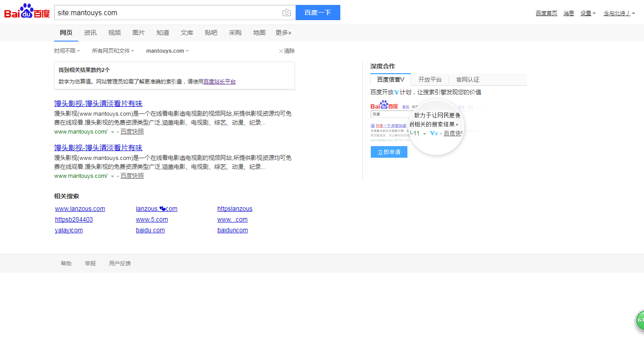Click the green arrow beside second result URL
The width and height of the screenshot is (644, 344).
click(112, 176)
